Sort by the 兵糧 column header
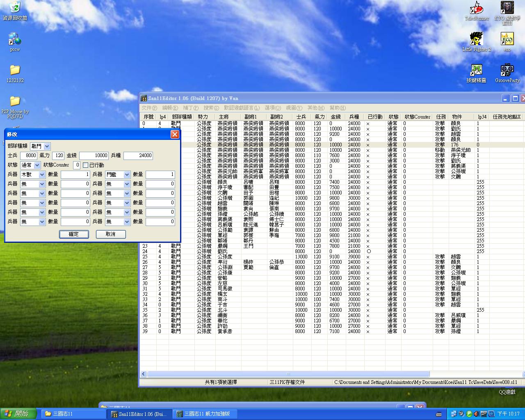This screenshot has width=525, height=420. [x=354, y=117]
